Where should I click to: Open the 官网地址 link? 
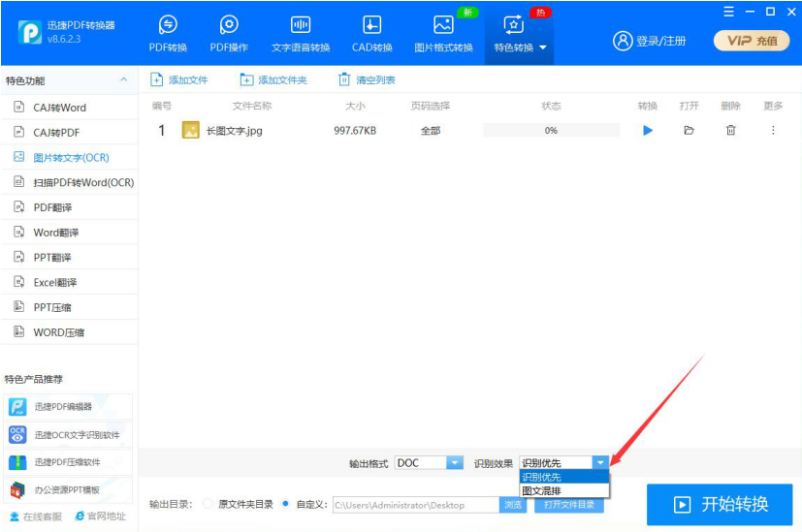pos(100,516)
